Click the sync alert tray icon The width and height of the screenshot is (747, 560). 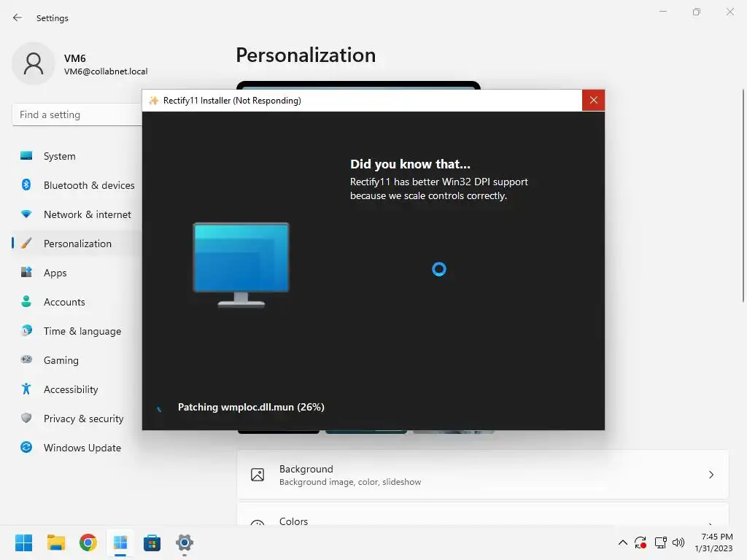[x=640, y=542]
